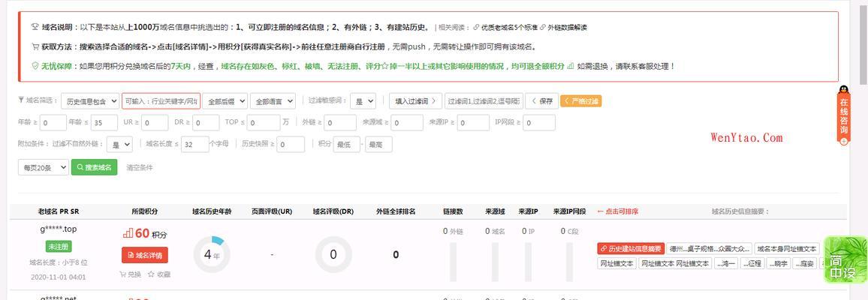
Task: Click the ...征程 anchor tag
Action: (x=752, y=263)
